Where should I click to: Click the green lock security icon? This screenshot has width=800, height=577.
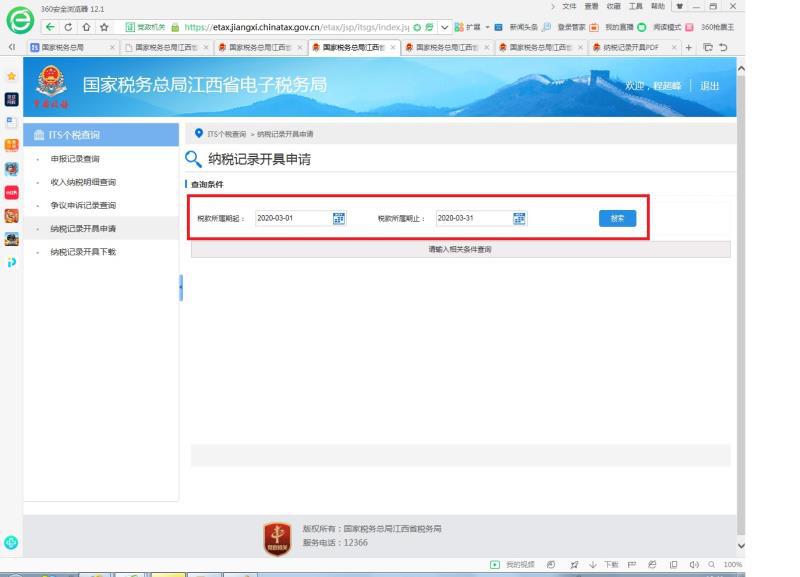click(x=175, y=28)
